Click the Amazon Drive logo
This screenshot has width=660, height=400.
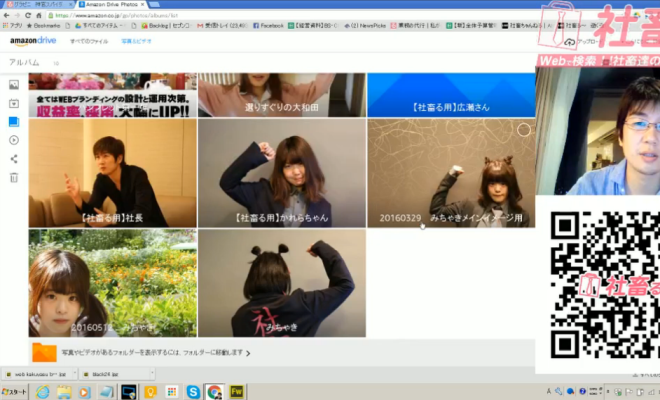[33, 42]
